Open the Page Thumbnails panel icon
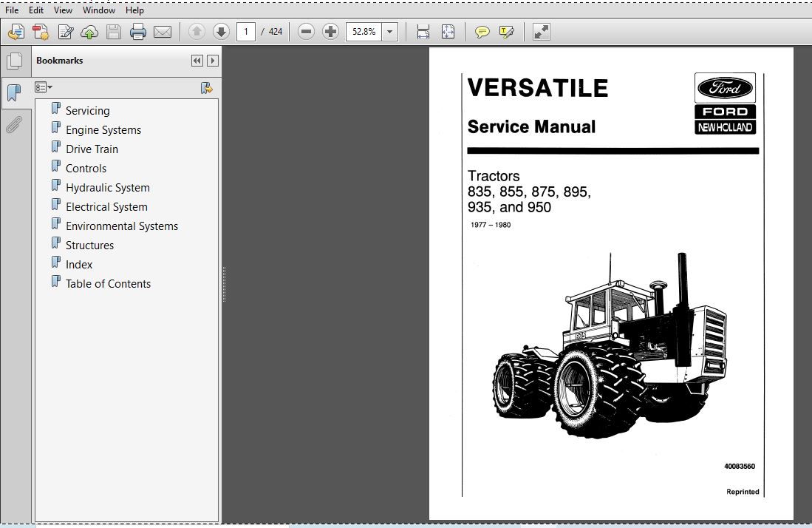The height and width of the screenshot is (528, 812). [15, 61]
